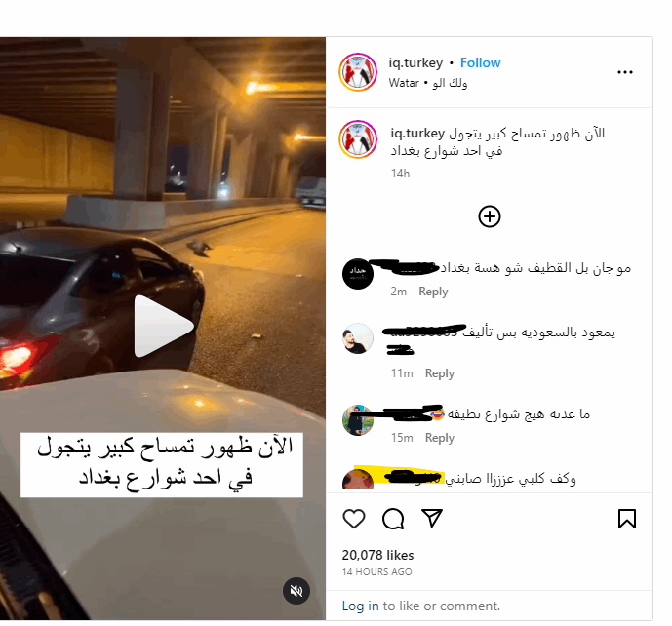Click the iq.turkey header profile picture
This screenshot has width=672, height=626.
pyautogui.click(x=358, y=72)
